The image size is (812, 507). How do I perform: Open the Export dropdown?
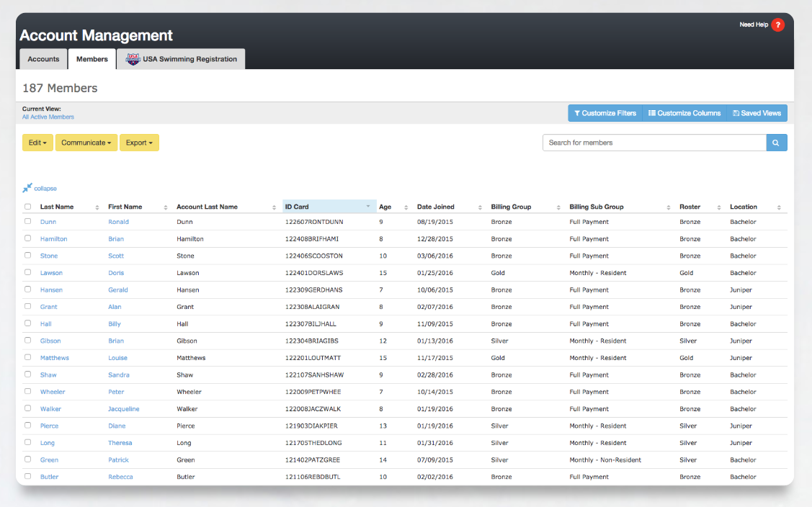click(139, 142)
